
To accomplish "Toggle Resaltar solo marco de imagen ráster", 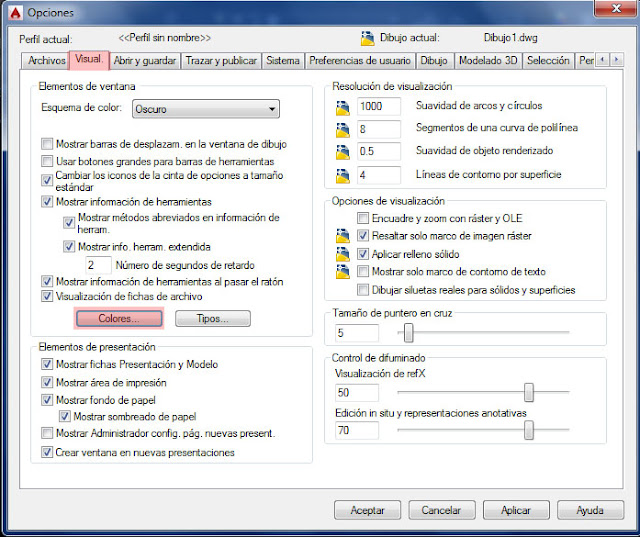I will 362,235.
